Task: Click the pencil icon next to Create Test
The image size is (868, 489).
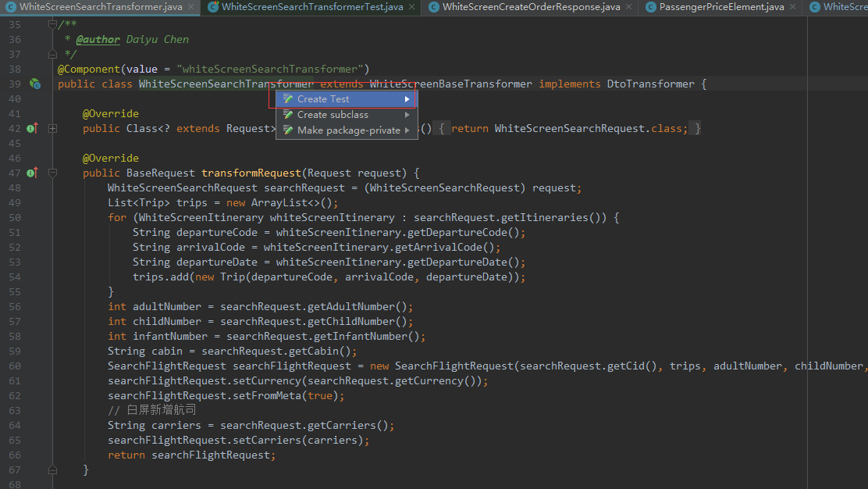Action: click(288, 98)
